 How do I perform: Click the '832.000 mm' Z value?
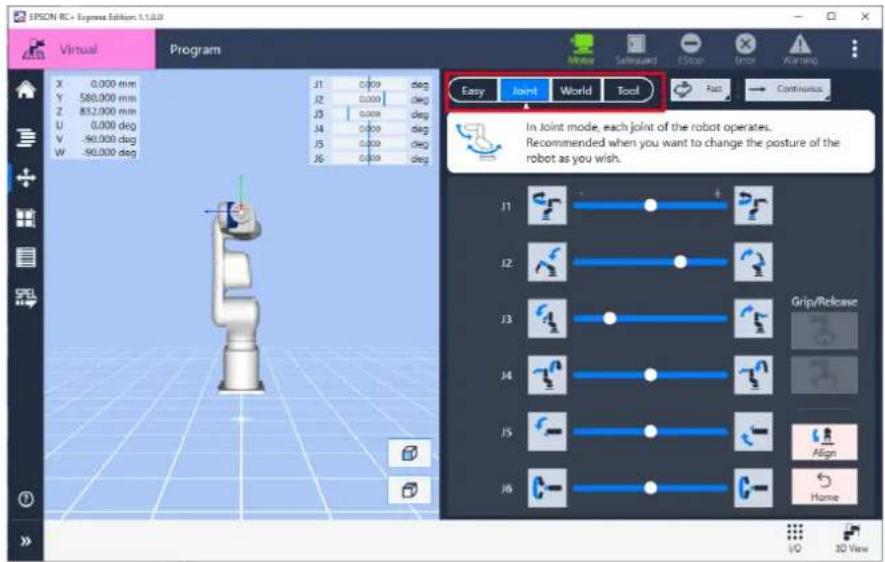tap(108, 111)
